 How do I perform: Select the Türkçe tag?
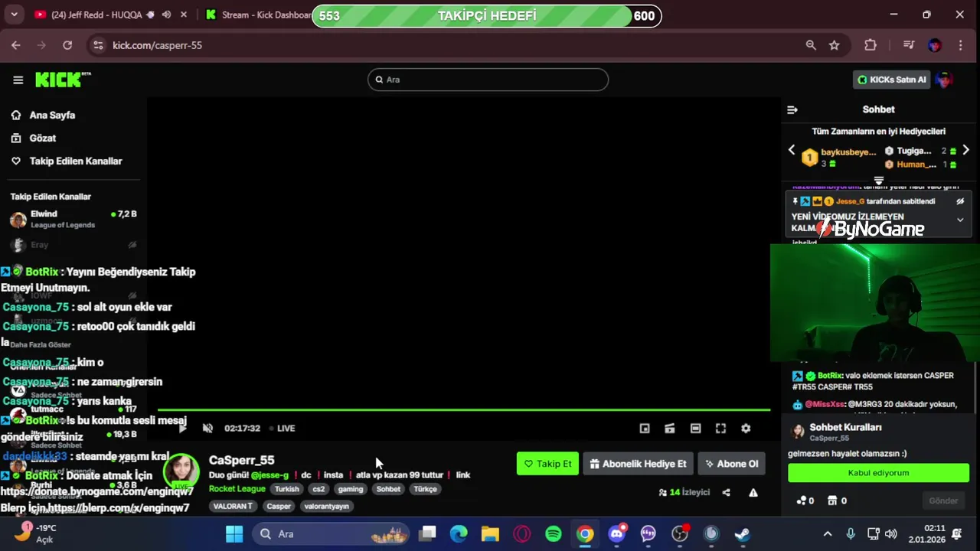(425, 489)
